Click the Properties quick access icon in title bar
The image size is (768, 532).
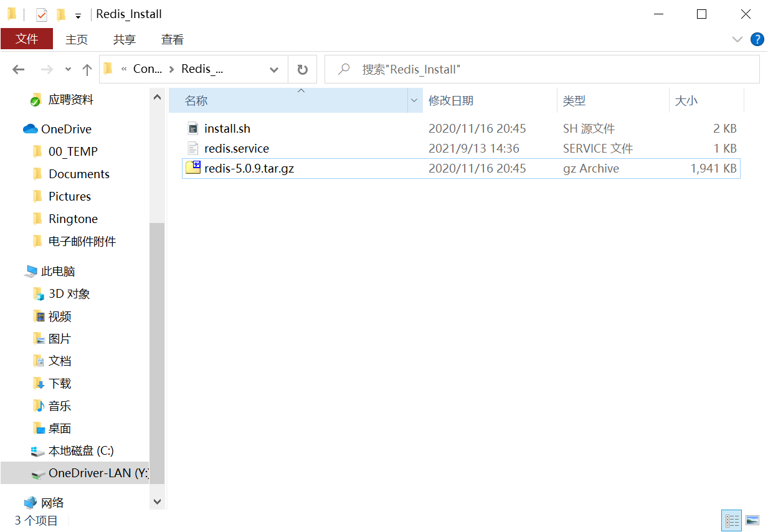(x=42, y=14)
